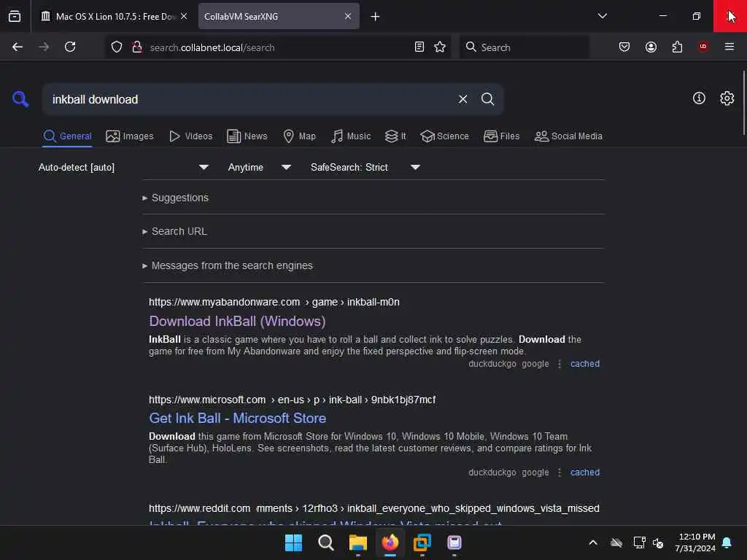Toggle reader view icon in address bar
Viewport: 747px width, 560px height.
(419, 47)
